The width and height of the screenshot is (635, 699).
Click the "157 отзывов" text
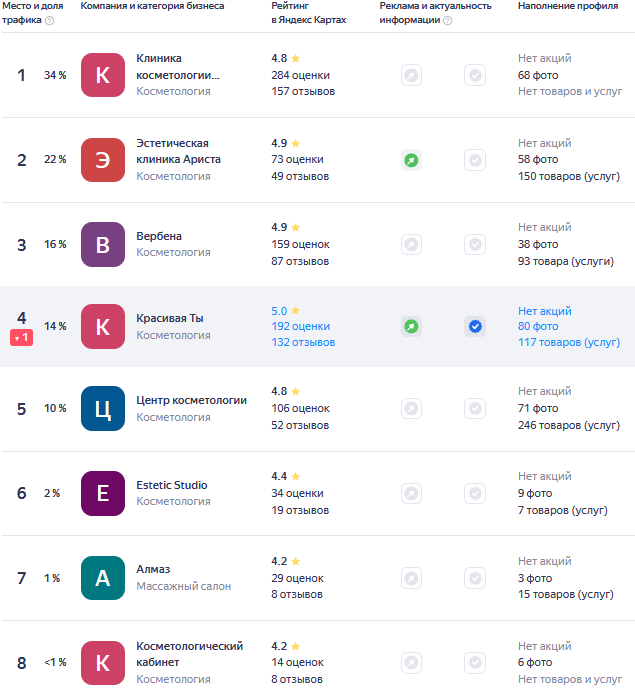[303, 91]
